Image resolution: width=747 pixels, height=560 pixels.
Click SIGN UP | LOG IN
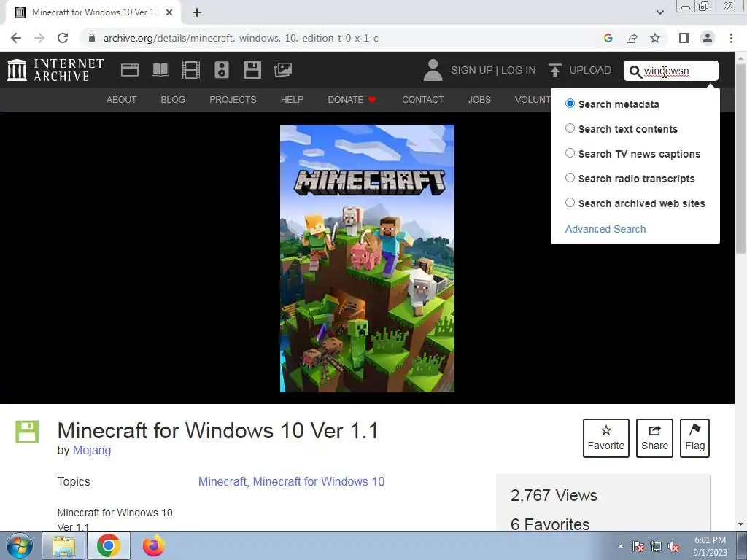493,70
